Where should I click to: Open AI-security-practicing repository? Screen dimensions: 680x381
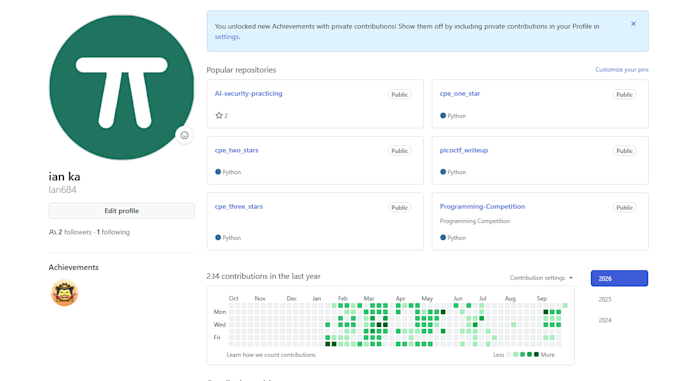248,94
